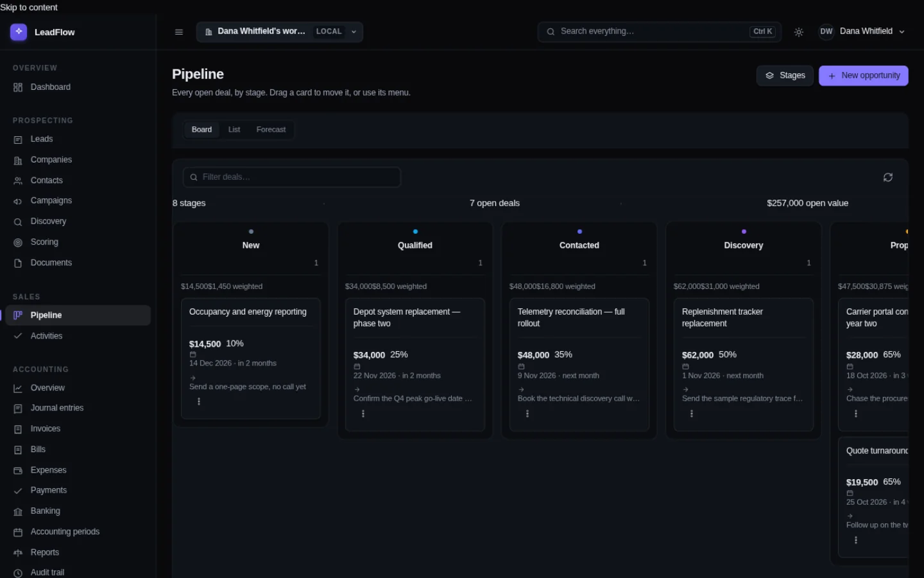The height and width of the screenshot is (578, 924).
Task: Follow the Skip to content link
Action: [29, 7]
